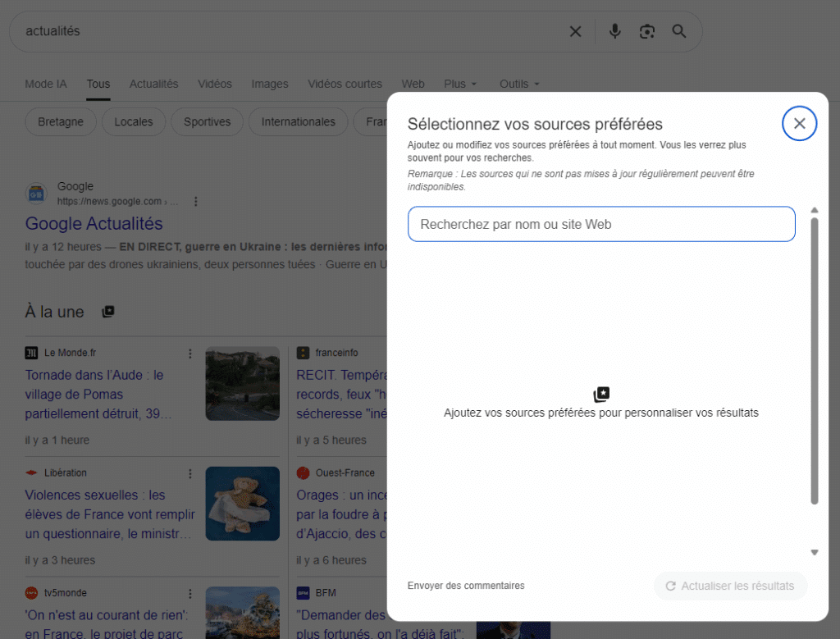Image resolution: width=840 pixels, height=639 pixels.
Task: Select the Sportives filter chip
Action: click(x=208, y=122)
